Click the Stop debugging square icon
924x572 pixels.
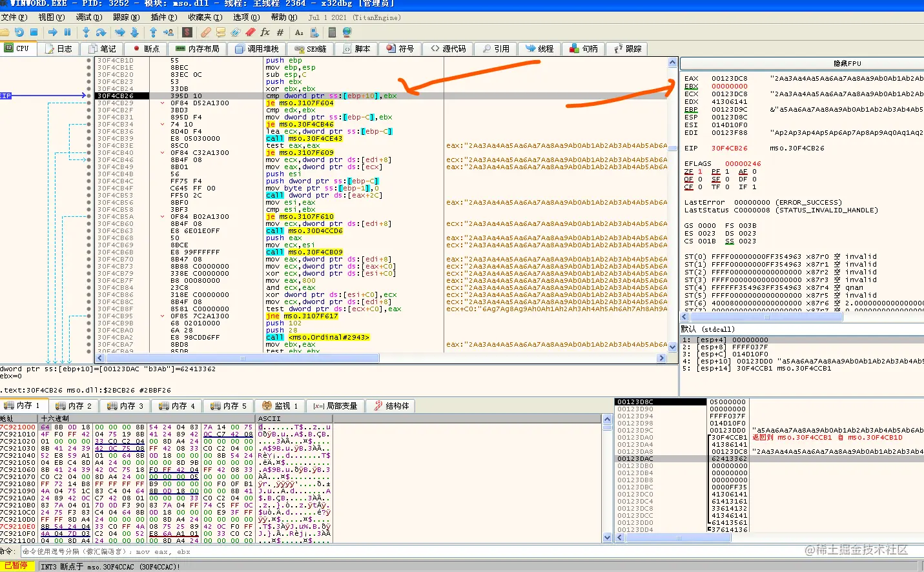[x=34, y=32]
